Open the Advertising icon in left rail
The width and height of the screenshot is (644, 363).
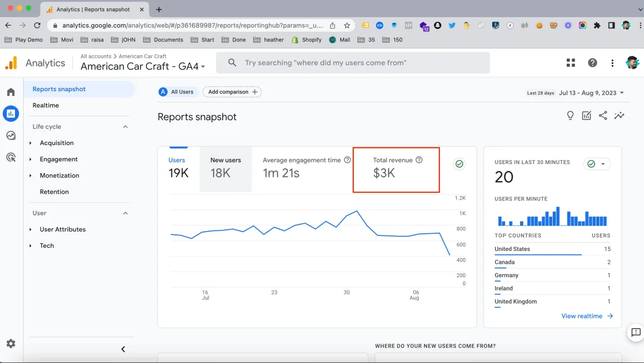click(11, 157)
